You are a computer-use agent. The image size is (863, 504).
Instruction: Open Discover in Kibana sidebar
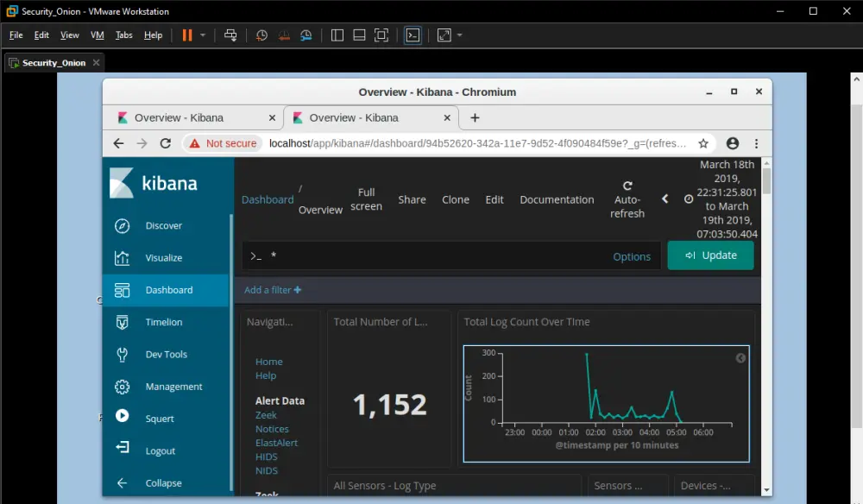click(x=165, y=225)
